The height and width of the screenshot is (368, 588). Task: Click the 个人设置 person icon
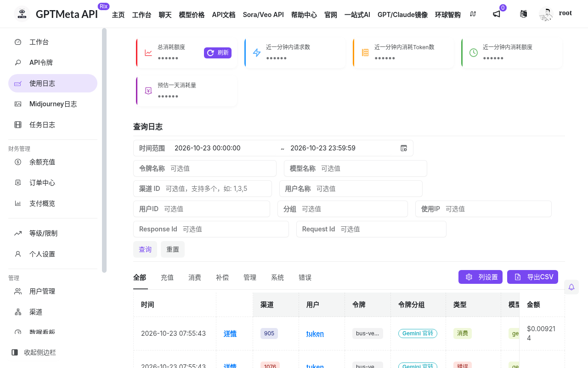point(18,254)
